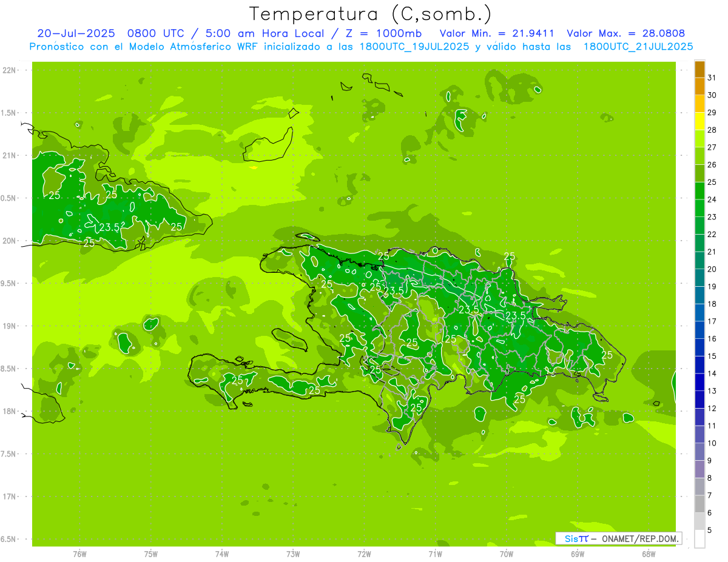
Task: Click the color bar label "9"
Action: (710, 461)
